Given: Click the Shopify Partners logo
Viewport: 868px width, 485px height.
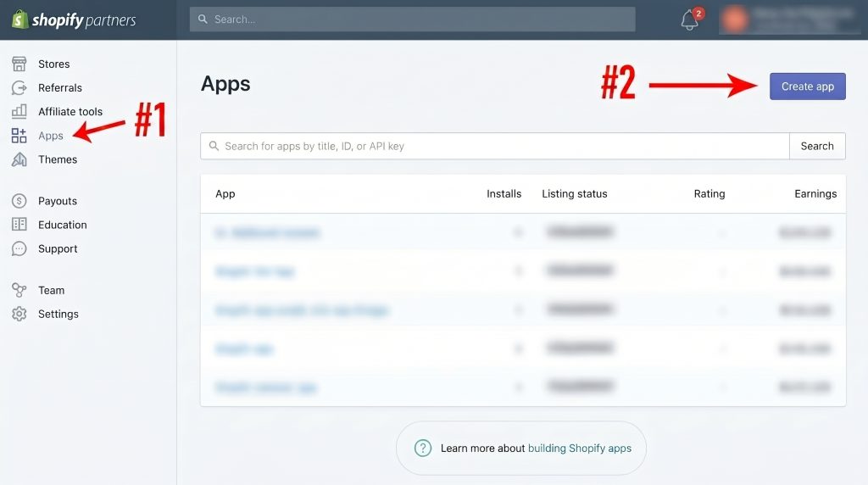Looking at the screenshot, I should coord(74,20).
